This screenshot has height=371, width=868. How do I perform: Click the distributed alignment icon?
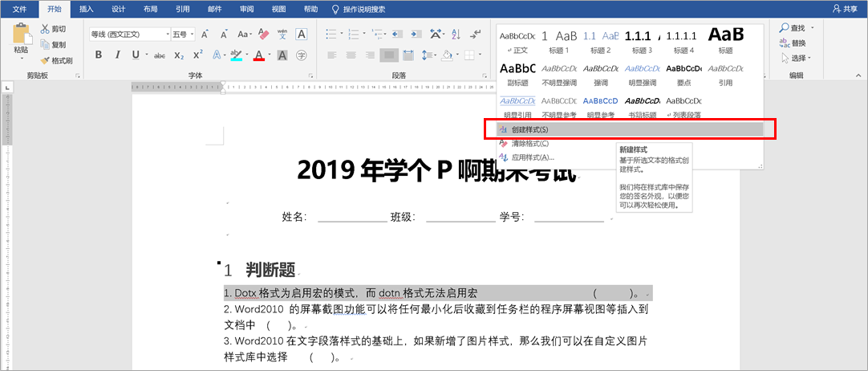click(x=408, y=55)
